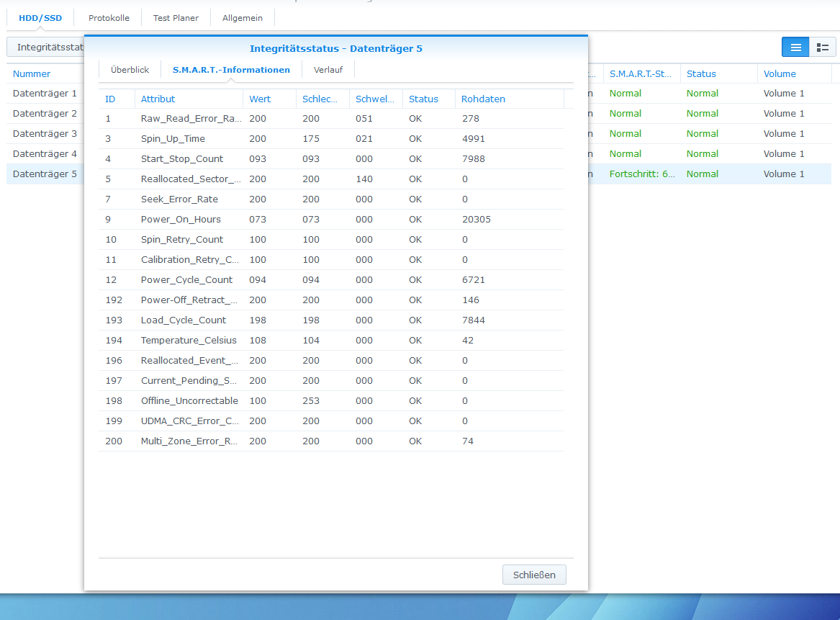The width and height of the screenshot is (840, 620).
Task: Click raw value 278 in first row
Action: coord(470,118)
